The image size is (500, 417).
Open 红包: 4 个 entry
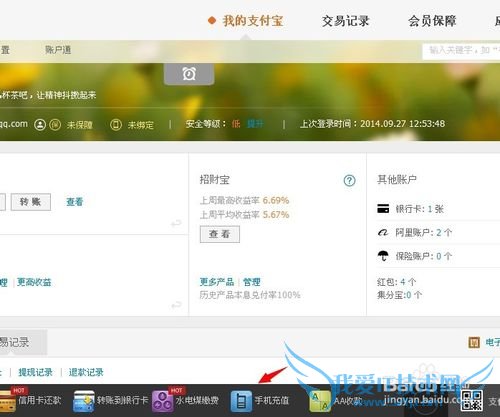tap(396, 282)
